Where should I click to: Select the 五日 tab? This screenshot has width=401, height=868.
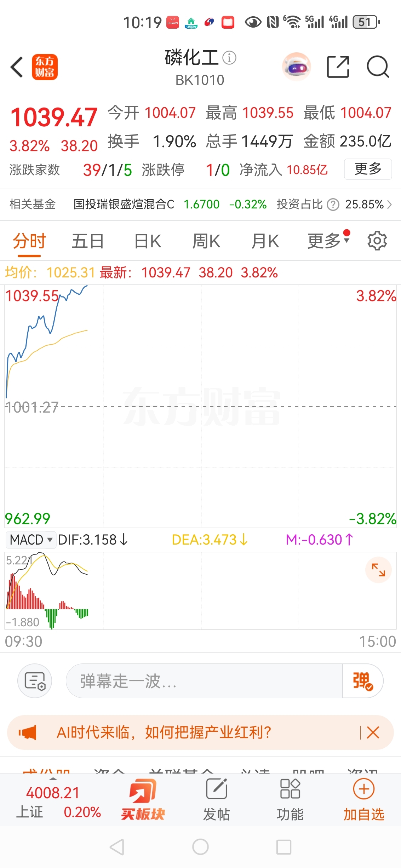tap(87, 241)
